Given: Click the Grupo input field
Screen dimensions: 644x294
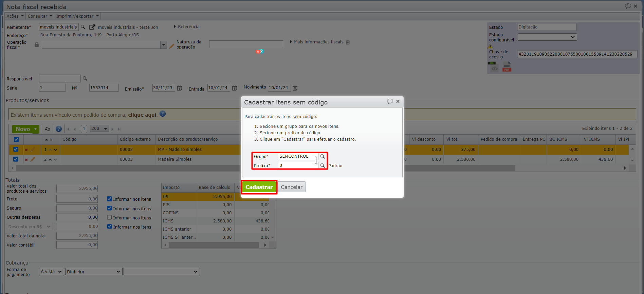Looking at the screenshot, I should (298, 156).
